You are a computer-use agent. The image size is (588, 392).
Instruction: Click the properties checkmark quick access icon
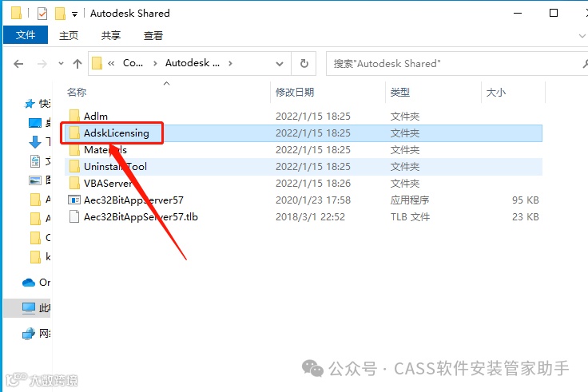pos(42,14)
